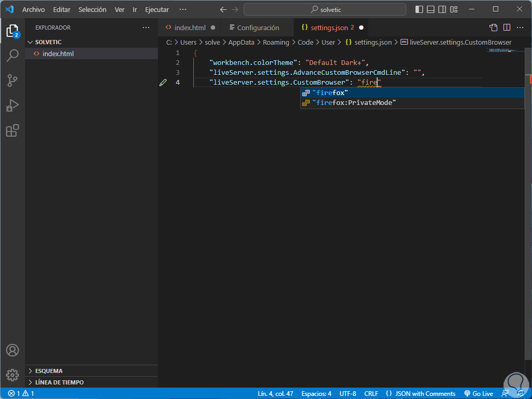The image size is (532, 399).
Task: Toggle the primary side bar layout button
Action: coord(419,9)
